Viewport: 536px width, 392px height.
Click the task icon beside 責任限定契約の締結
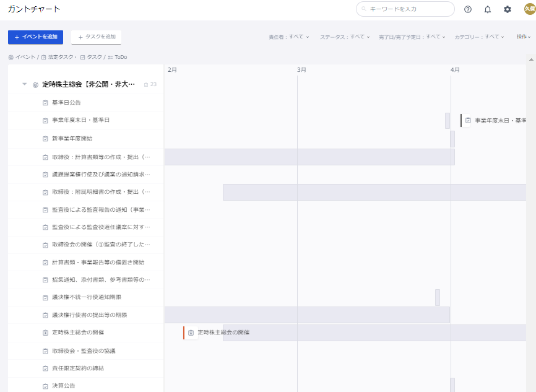click(x=45, y=368)
